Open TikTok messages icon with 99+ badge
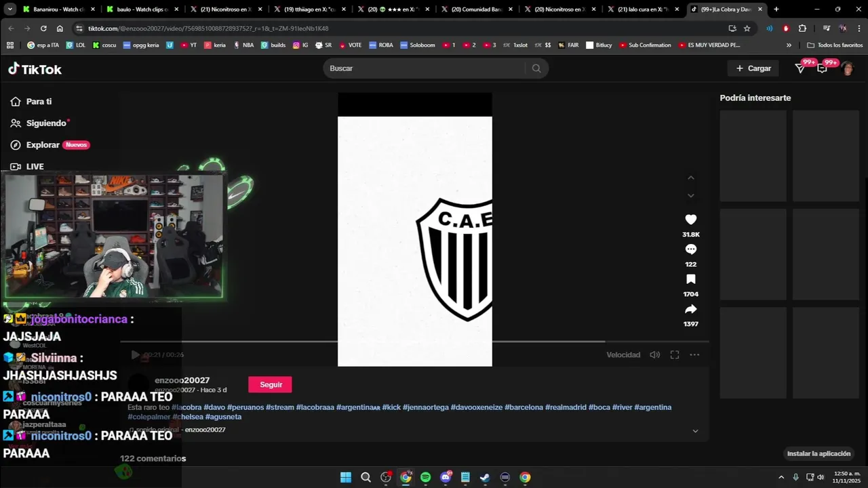868x488 pixels. (x=822, y=68)
